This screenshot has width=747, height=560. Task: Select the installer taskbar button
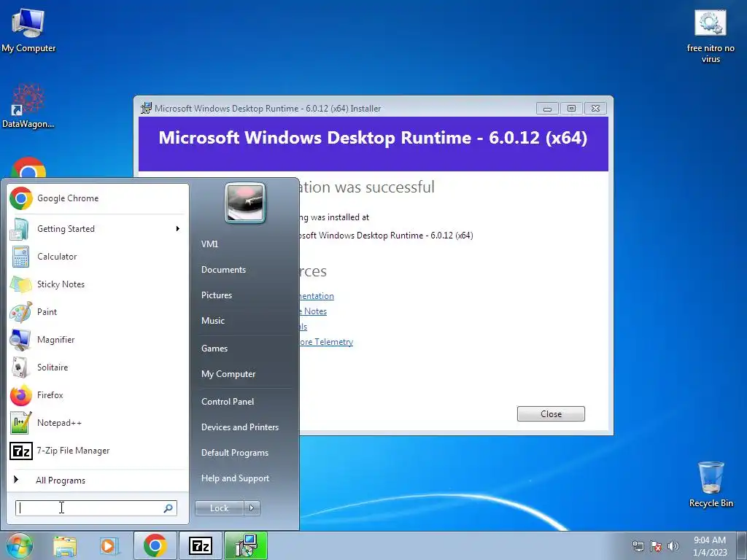[246, 545]
